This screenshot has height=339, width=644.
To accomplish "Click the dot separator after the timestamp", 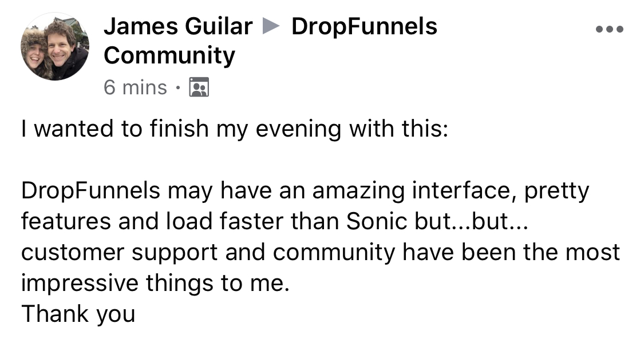I will coord(178,87).
